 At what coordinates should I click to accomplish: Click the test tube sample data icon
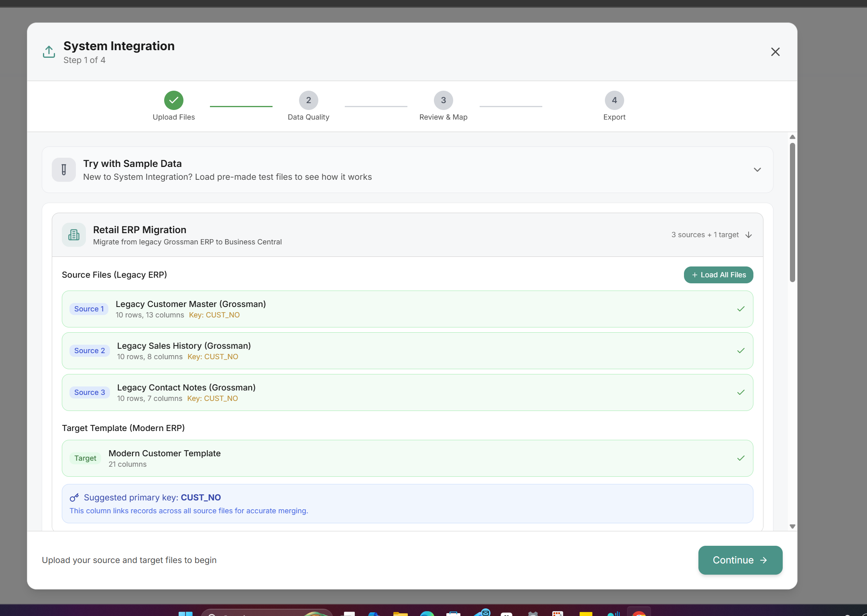64,170
